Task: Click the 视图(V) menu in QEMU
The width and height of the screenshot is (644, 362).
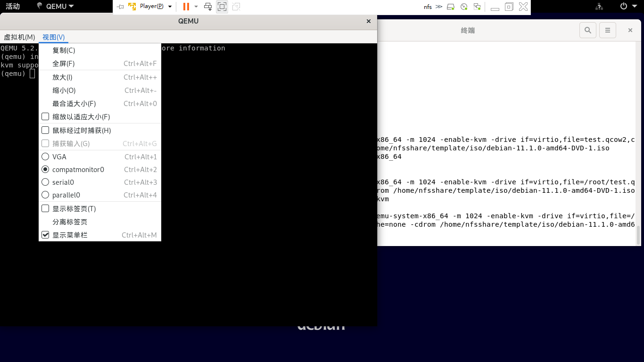Action: click(53, 37)
